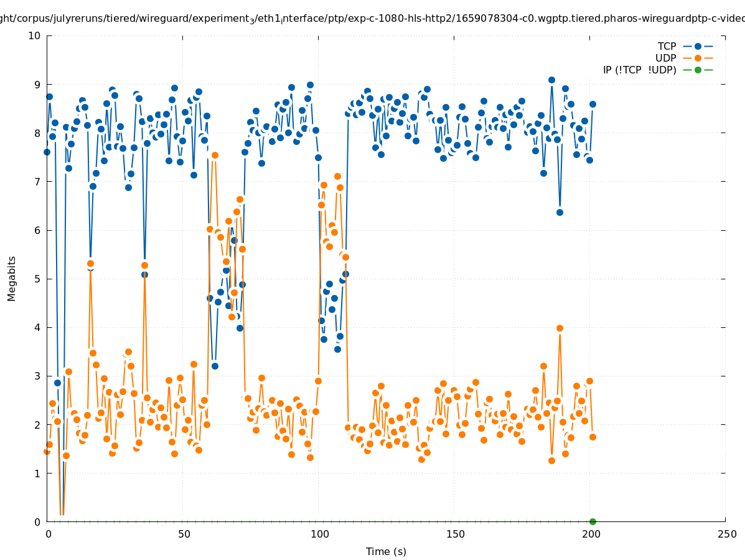The width and height of the screenshot is (745, 560).
Task: Click the blue TCP legend marker
Action: [x=698, y=47]
